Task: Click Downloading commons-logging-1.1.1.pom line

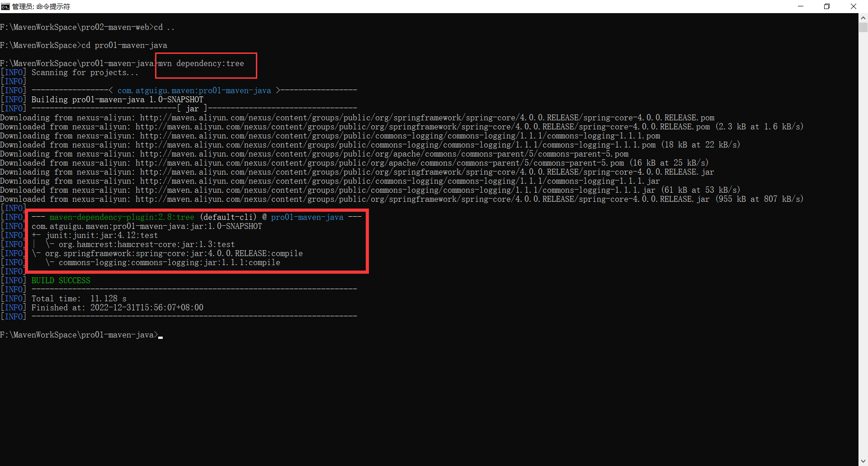Action: [x=330, y=136]
